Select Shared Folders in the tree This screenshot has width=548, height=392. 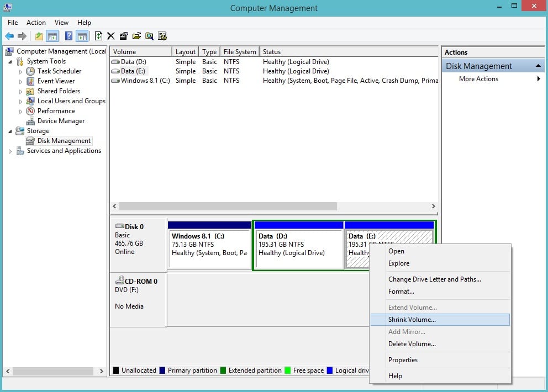point(59,91)
